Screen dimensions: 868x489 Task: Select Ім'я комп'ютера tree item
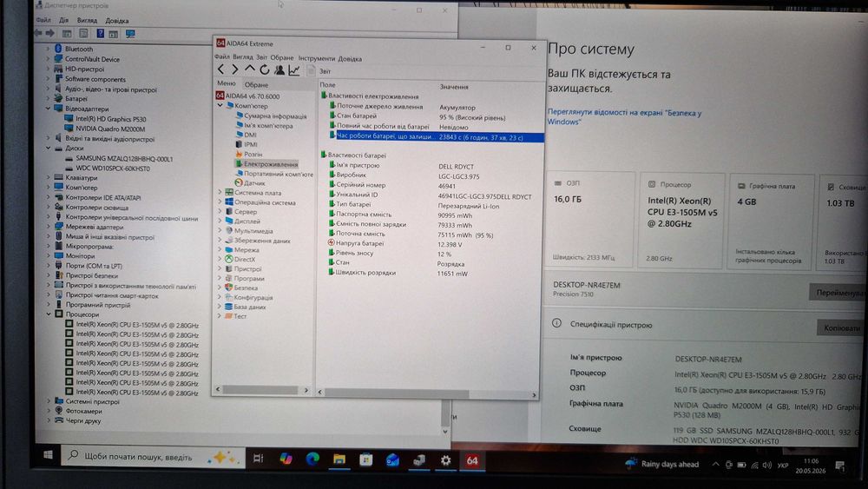[x=268, y=126]
